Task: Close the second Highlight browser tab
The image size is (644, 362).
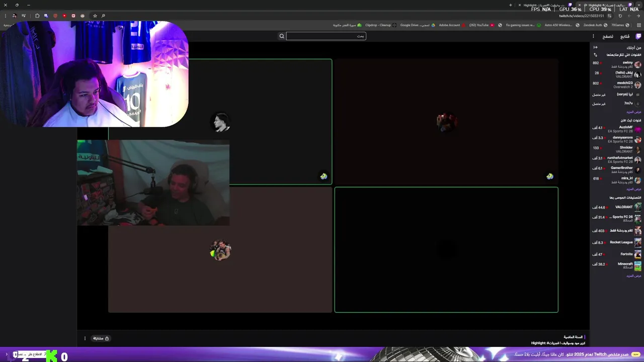Action: coord(519,5)
